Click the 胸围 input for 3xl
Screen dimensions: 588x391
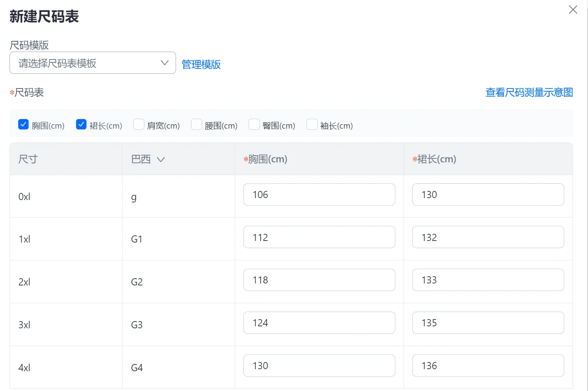pos(319,323)
